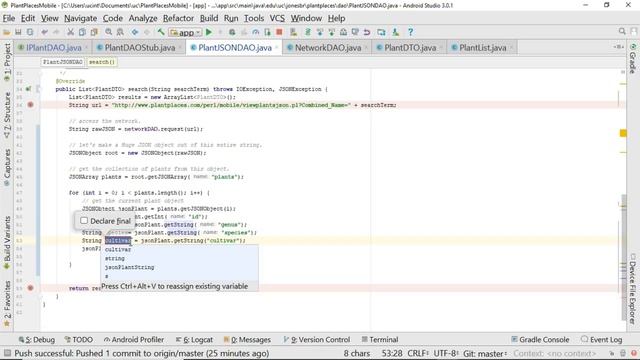Click the Copy toolbar icon
The image size is (640, 360).
coord(82,32)
